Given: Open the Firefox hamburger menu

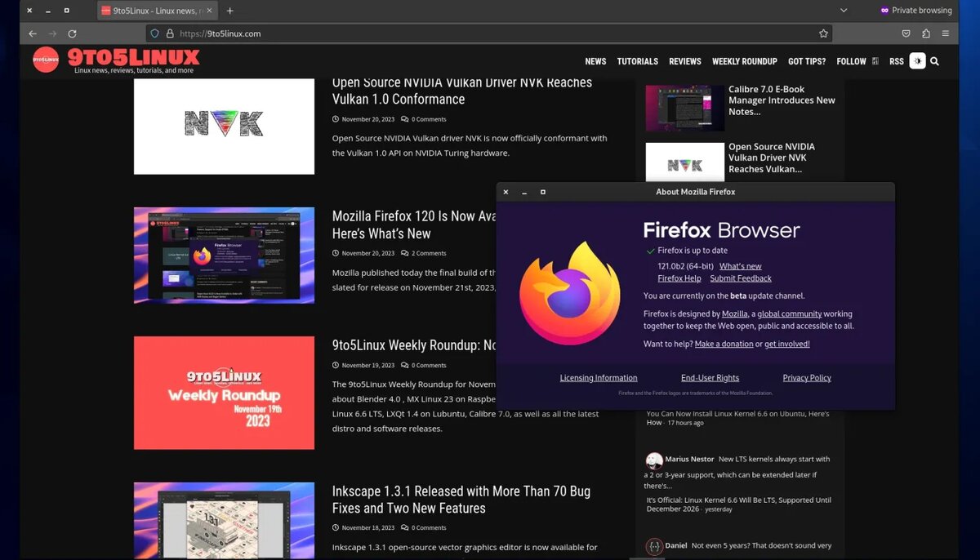Looking at the screenshot, I should 945,33.
